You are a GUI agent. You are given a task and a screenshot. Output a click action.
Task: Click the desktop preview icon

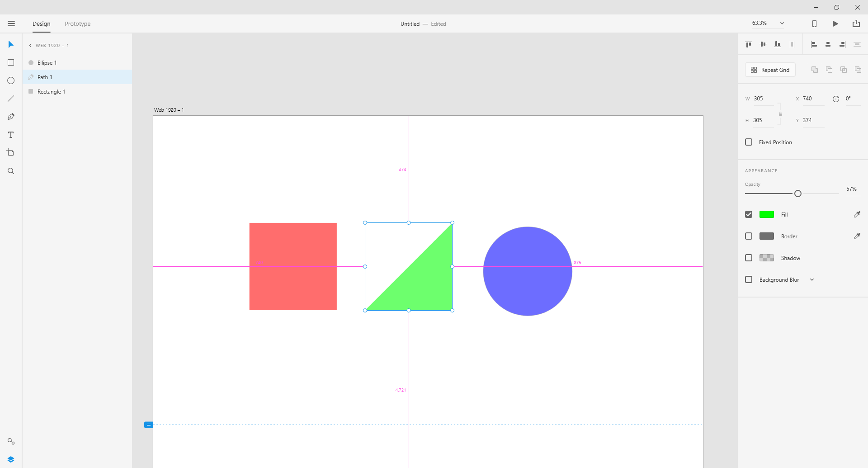tap(814, 24)
